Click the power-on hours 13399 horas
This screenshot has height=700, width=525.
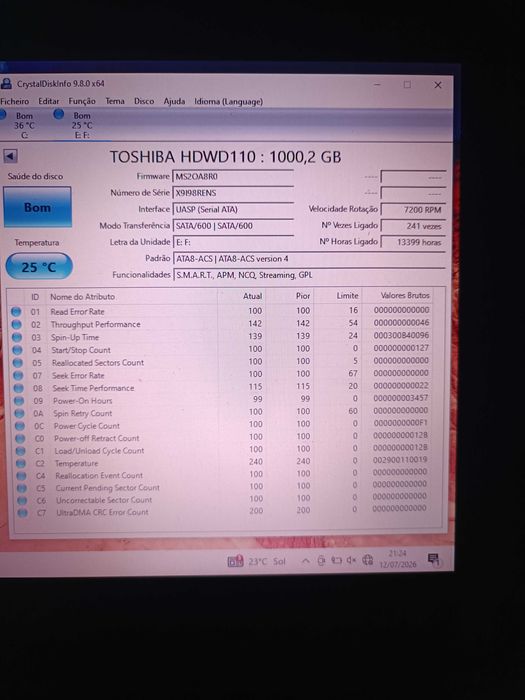click(x=413, y=242)
